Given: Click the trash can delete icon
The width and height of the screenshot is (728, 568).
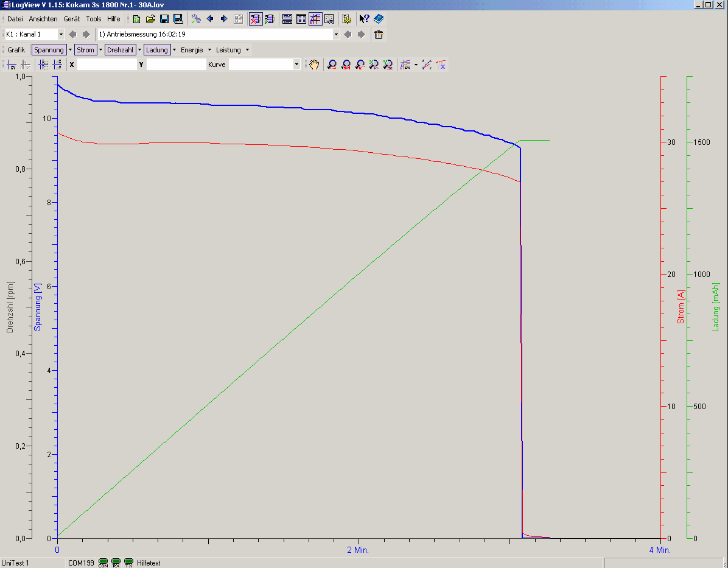Looking at the screenshot, I should tap(379, 35).
